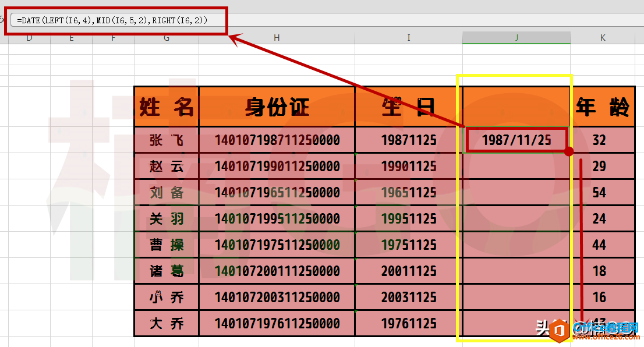
Task: Select name cell 赵 云
Action: pos(167,167)
